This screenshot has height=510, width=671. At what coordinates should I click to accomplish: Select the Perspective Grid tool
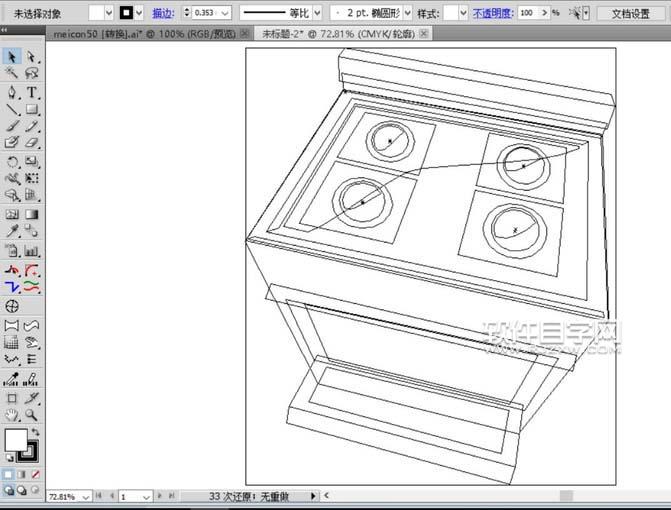31,195
